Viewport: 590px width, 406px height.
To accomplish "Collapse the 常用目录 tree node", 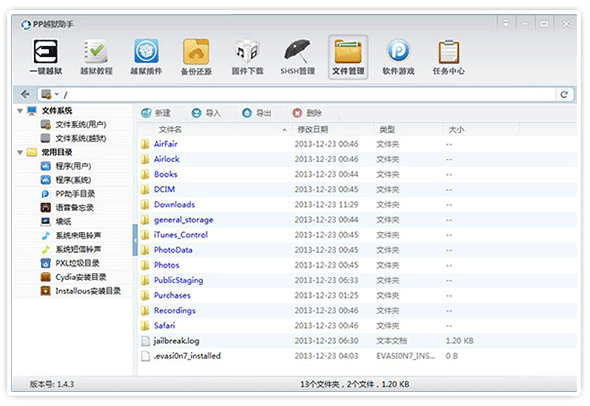I will 20,152.
